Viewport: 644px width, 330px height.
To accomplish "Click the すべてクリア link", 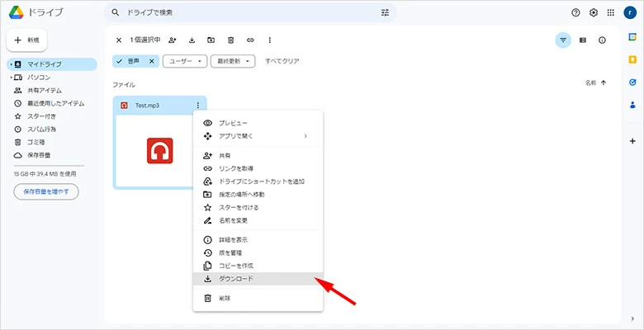I will click(282, 61).
